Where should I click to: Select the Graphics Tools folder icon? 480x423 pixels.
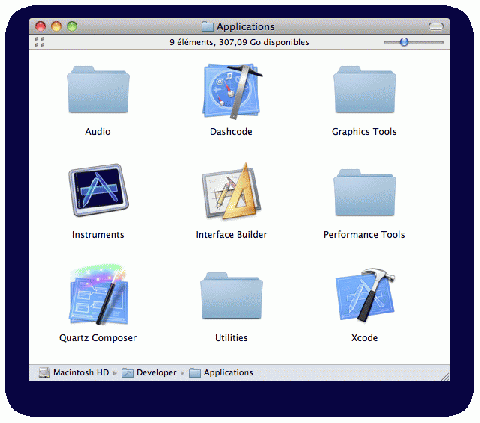[364, 90]
